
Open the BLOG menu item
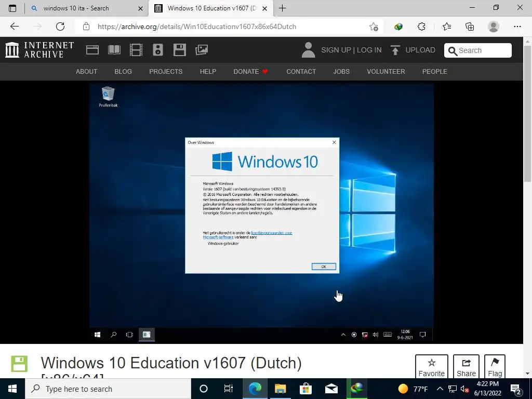(x=123, y=72)
